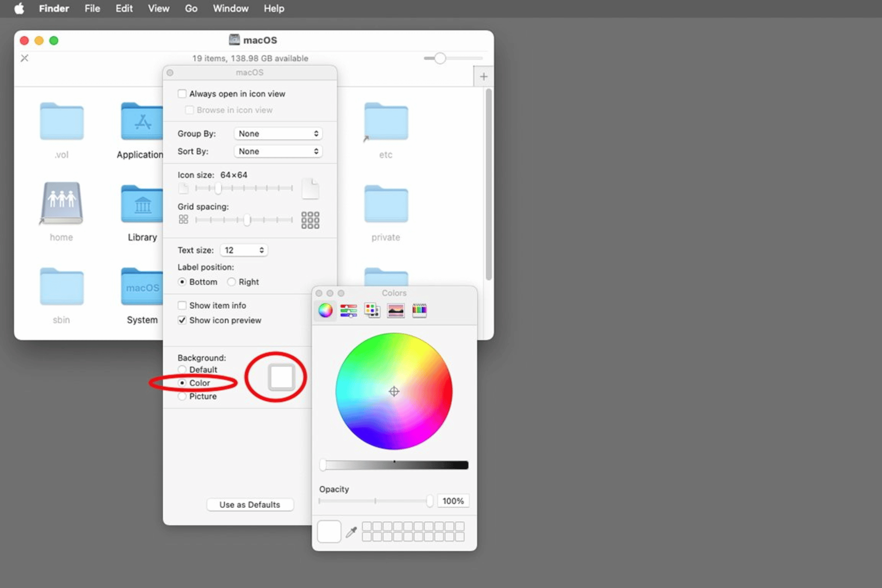This screenshot has width=882, height=588.
Task: Click the Use as Defaults button
Action: point(250,504)
